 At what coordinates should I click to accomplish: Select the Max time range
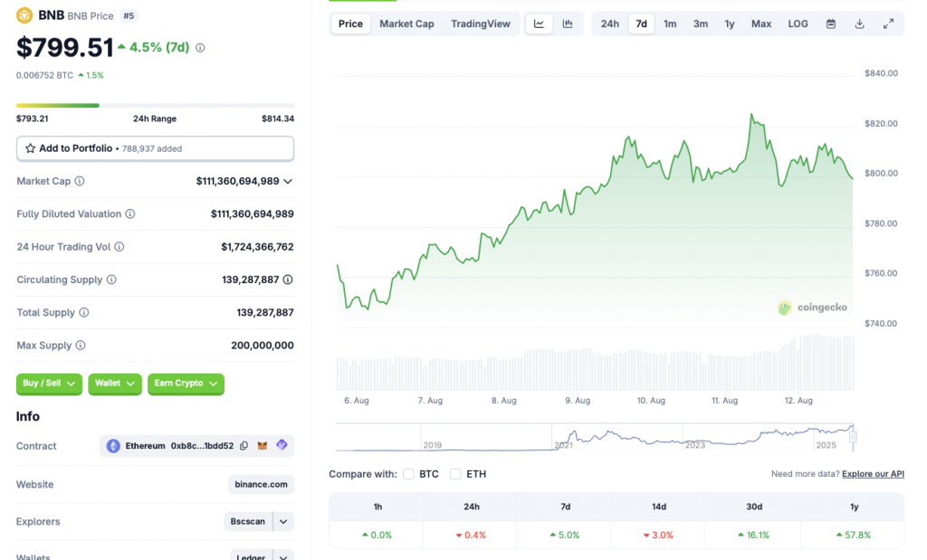click(x=761, y=24)
